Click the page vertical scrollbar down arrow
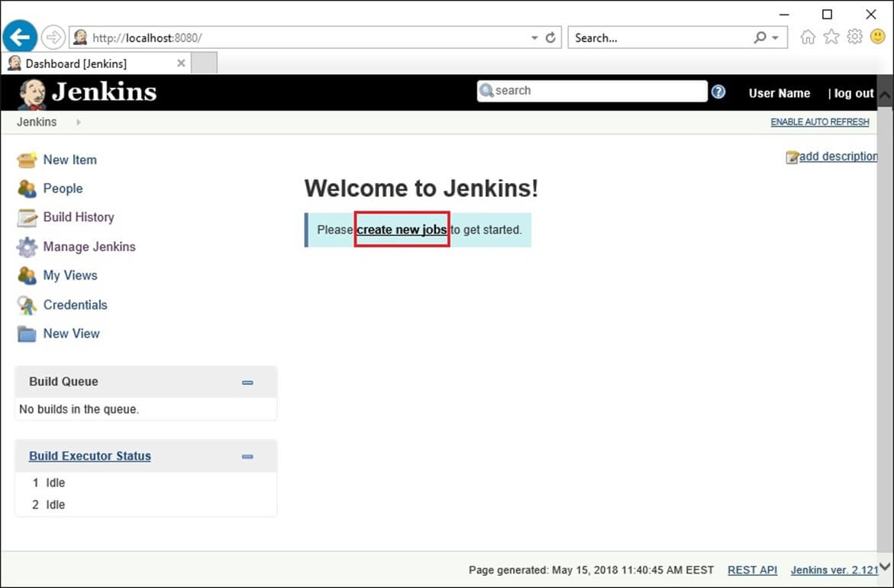The height and width of the screenshot is (588, 894). tap(886, 567)
